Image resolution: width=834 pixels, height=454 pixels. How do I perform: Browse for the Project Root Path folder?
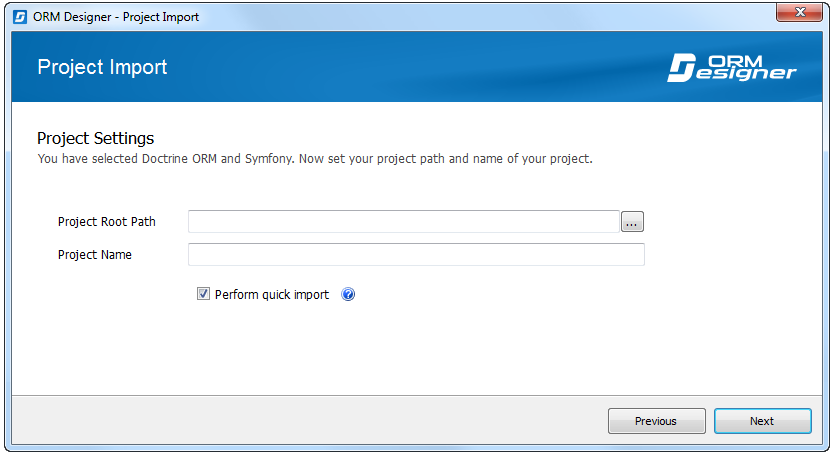[x=632, y=222]
